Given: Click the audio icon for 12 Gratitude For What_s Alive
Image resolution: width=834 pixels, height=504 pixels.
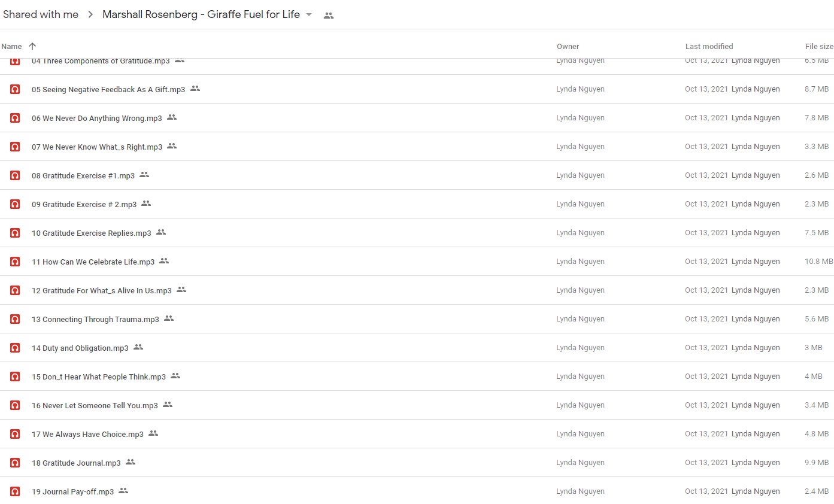Looking at the screenshot, I should click(15, 290).
